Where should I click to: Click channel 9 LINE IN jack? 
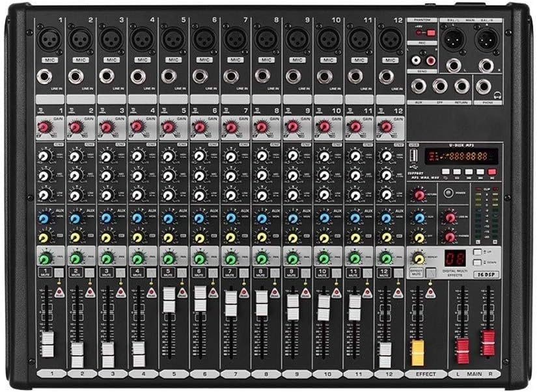(x=293, y=77)
